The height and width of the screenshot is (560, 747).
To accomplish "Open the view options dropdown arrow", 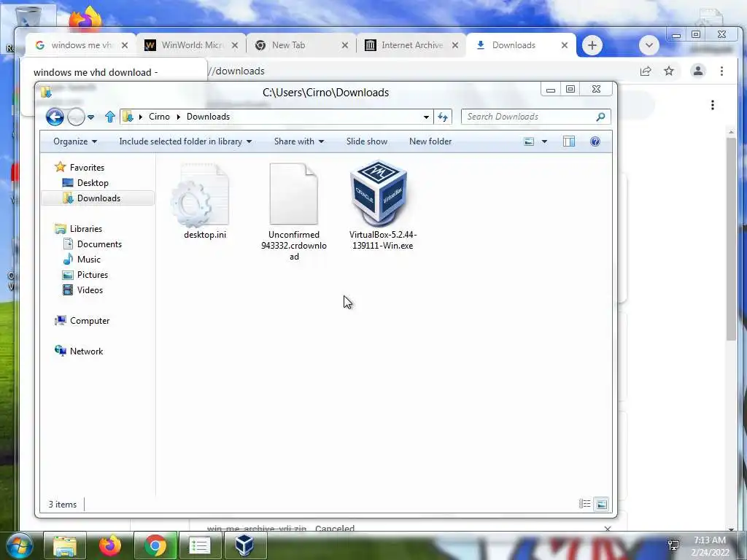I will click(544, 141).
